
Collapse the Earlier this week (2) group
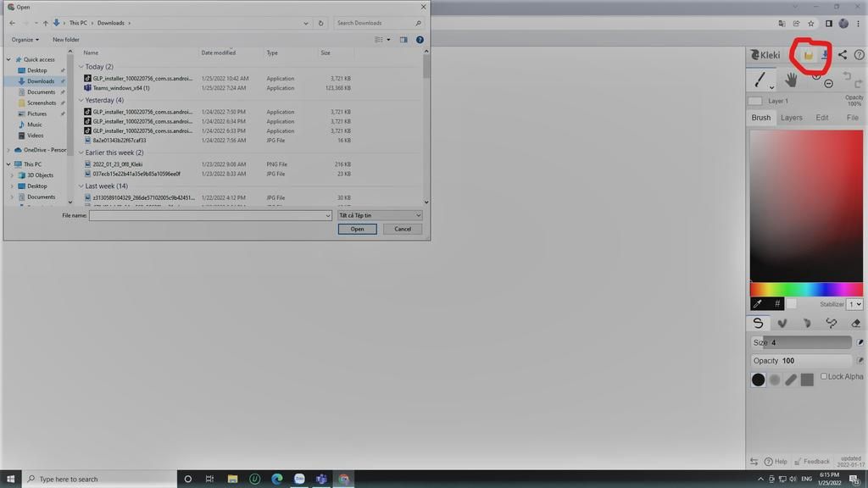click(81, 152)
